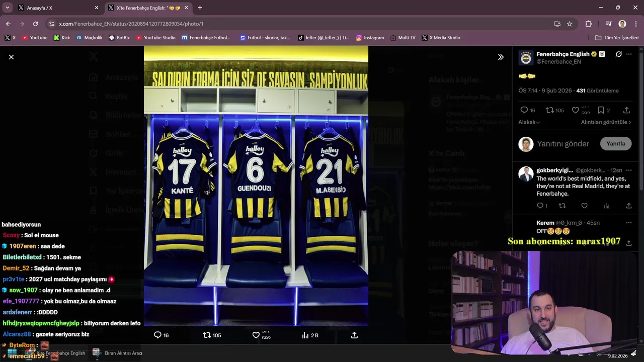
Task: Open Kerem's reply three-dot menu
Action: (629, 223)
